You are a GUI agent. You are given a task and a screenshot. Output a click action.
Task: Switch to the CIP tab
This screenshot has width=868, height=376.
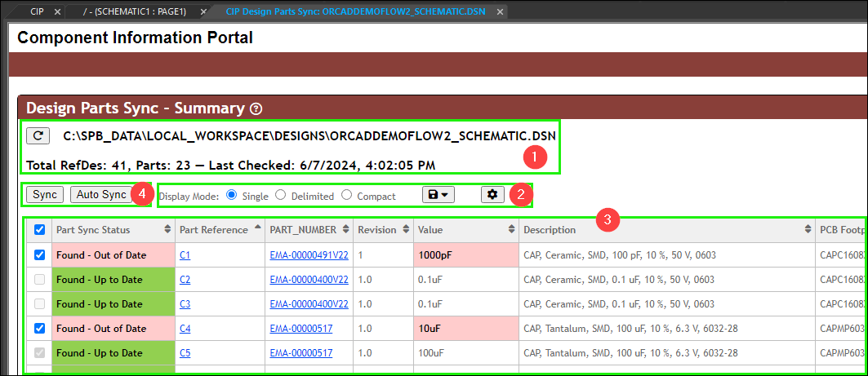coord(38,11)
